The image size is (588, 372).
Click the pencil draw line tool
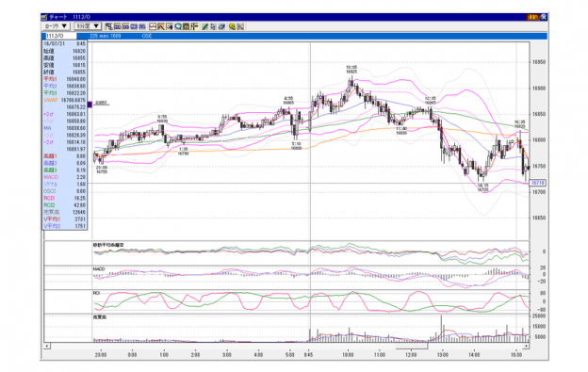click(x=204, y=26)
